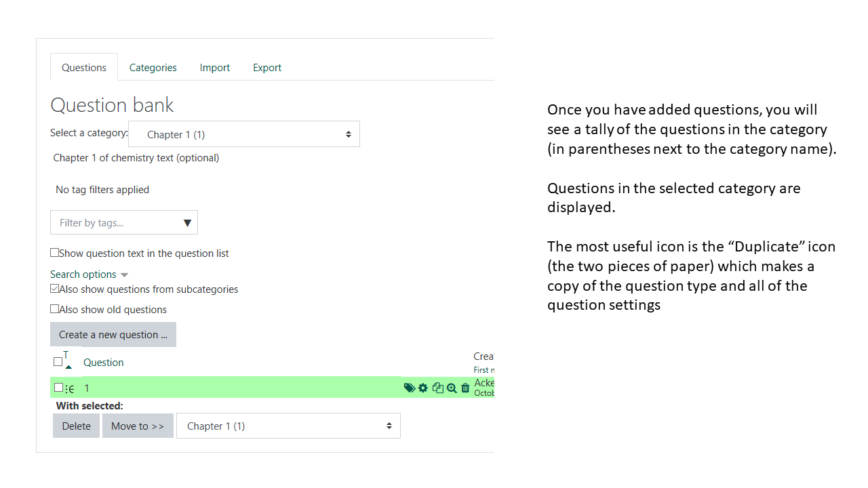The width and height of the screenshot is (868, 488).
Task: Tick the checkbox on question 1's row
Action: point(58,387)
